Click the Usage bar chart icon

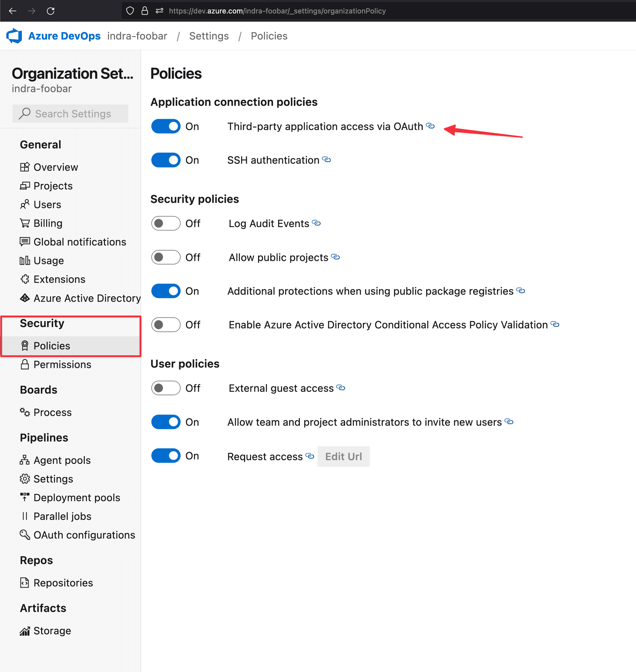[x=25, y=261]
